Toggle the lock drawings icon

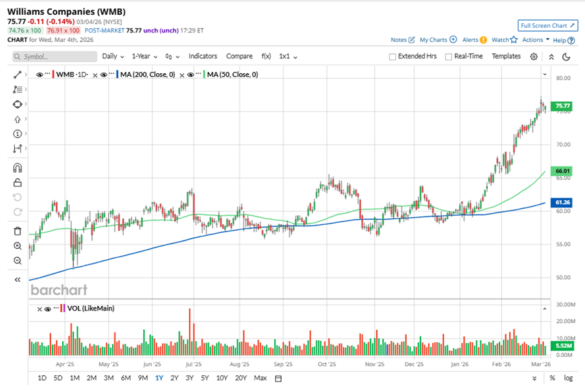pyautogui.click(x=17, y=183)
